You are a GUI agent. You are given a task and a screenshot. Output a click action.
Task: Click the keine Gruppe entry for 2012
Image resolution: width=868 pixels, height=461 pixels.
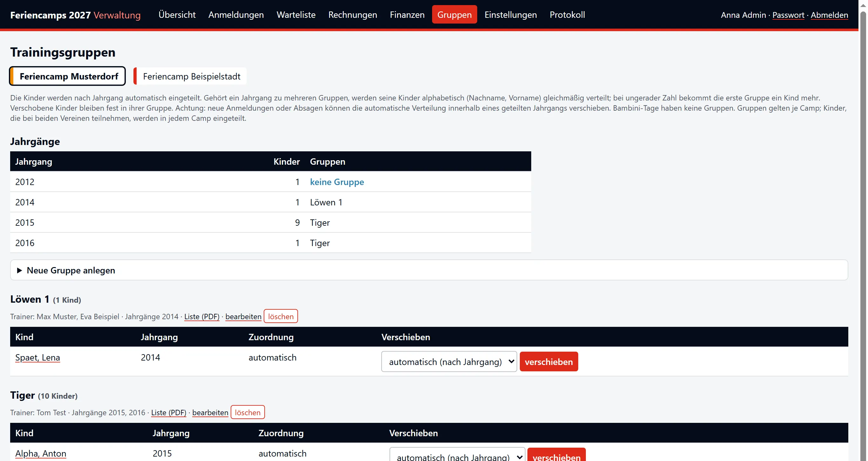[336, 182]
